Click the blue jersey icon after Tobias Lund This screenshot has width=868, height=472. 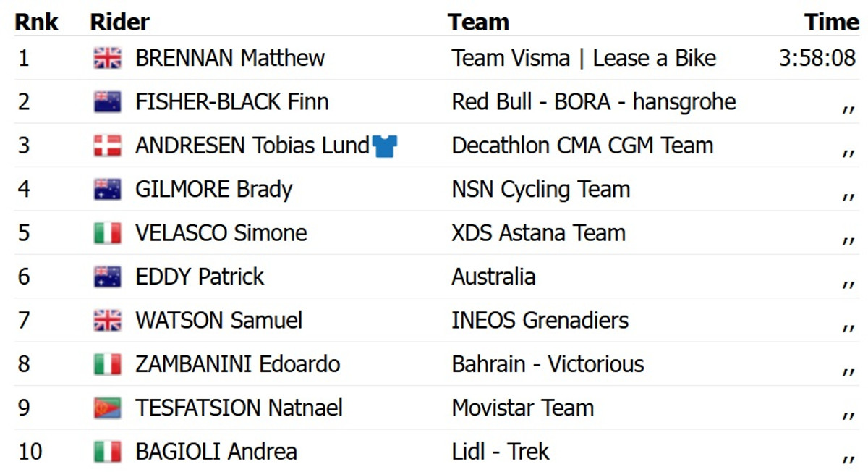(385, 146)
